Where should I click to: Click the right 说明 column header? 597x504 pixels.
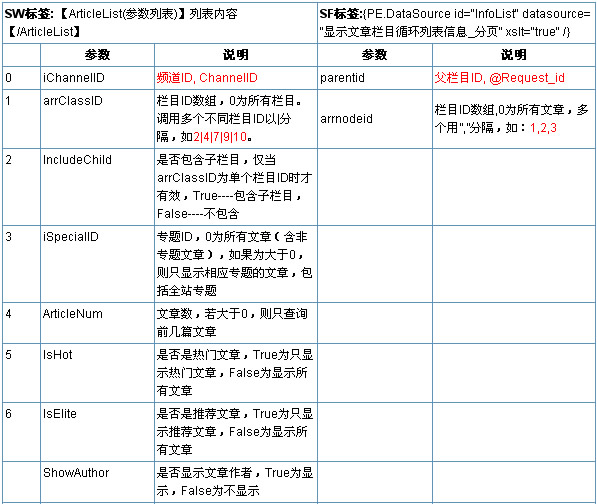[x=513, y=55]
